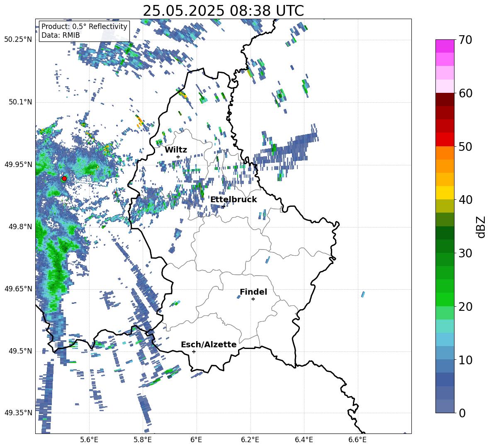Click the cross marker under Wiltz
Viewport: 491px width, 448px height.
coord(178,157)
